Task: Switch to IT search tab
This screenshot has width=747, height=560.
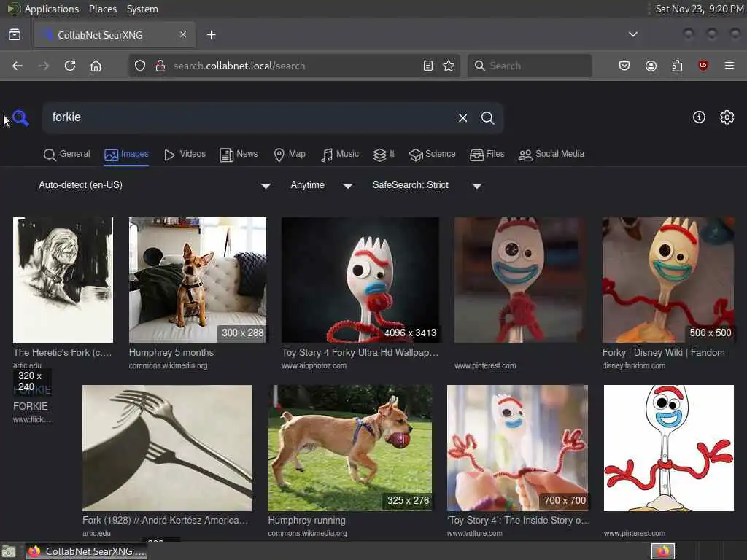Action: [x=384, y=155]
